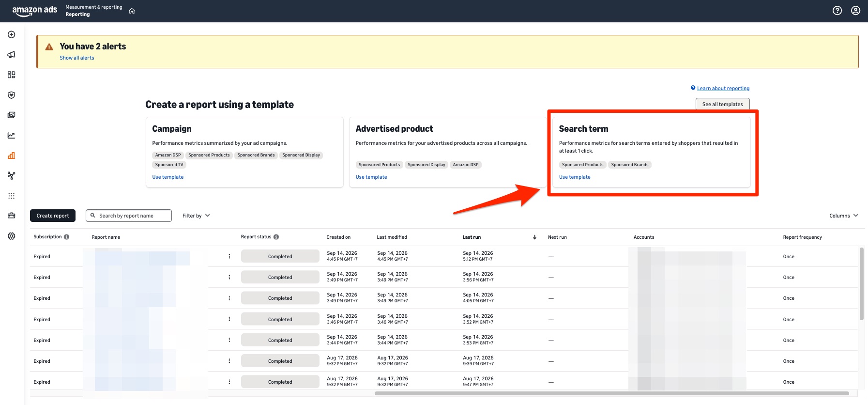This screenshot has width=868, height=405.
Task: Sort by Last modified column header
Action: coord(392,237)
